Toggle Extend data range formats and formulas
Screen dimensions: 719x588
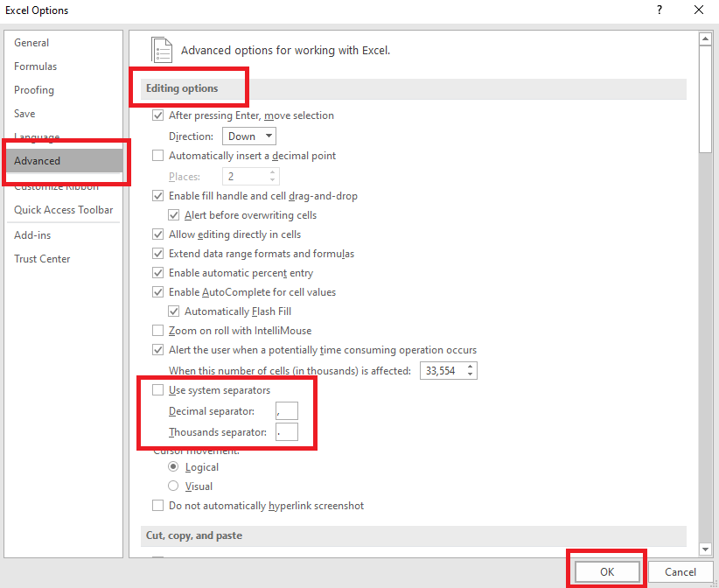[x=157, y=254]
